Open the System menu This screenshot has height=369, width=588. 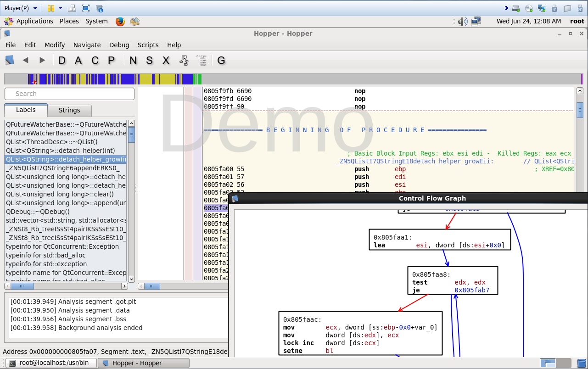click(x=96, y=21)
